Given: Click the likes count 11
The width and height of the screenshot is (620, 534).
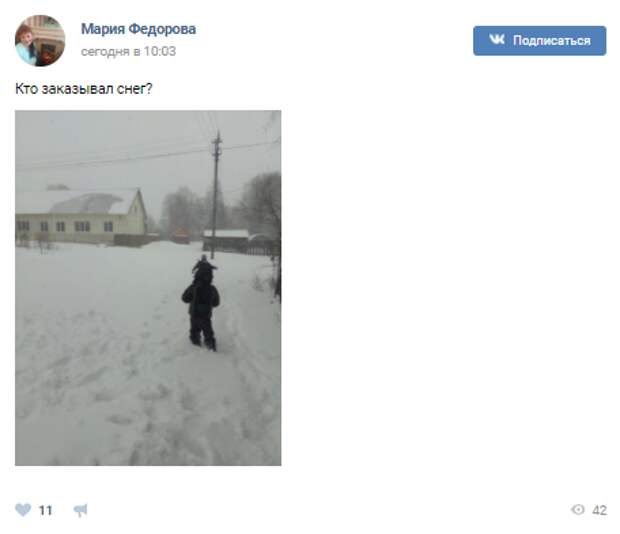Looking at the screenshot, I should [x=45, y=510].
